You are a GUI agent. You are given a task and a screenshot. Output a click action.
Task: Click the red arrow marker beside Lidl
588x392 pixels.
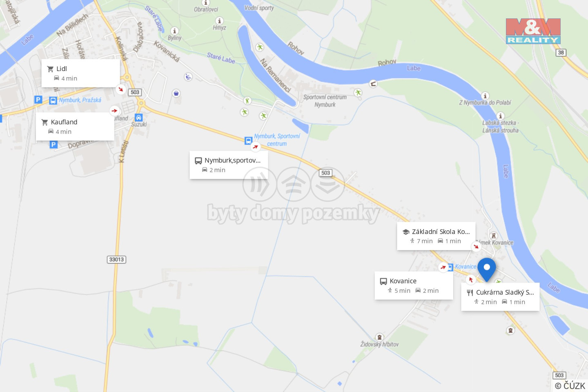(x=120, y=89)
